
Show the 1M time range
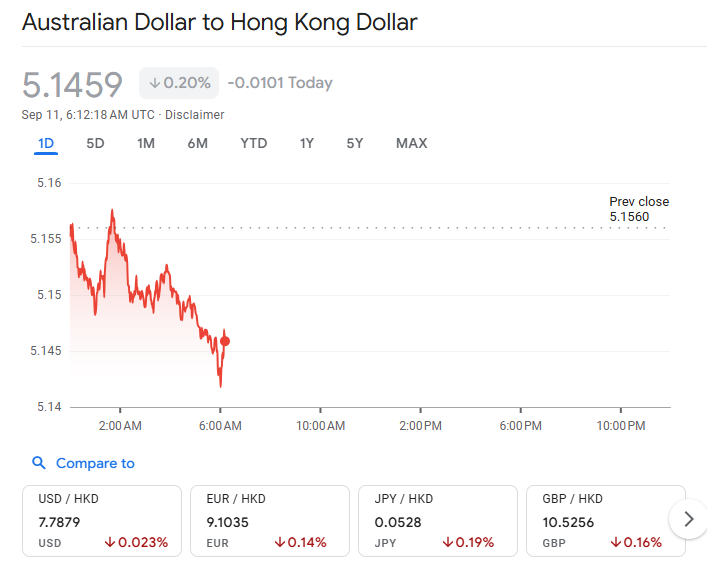146,143
